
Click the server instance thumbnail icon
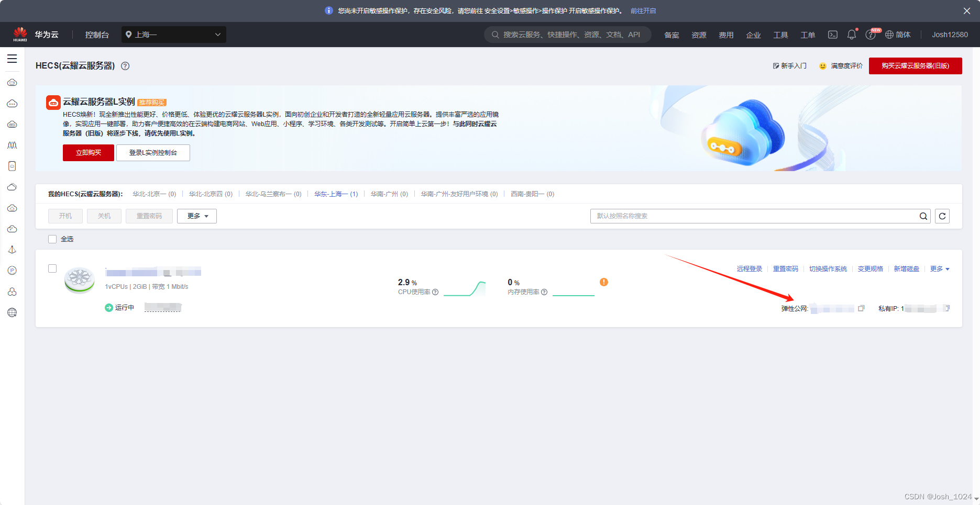click(x=80, y=280)
